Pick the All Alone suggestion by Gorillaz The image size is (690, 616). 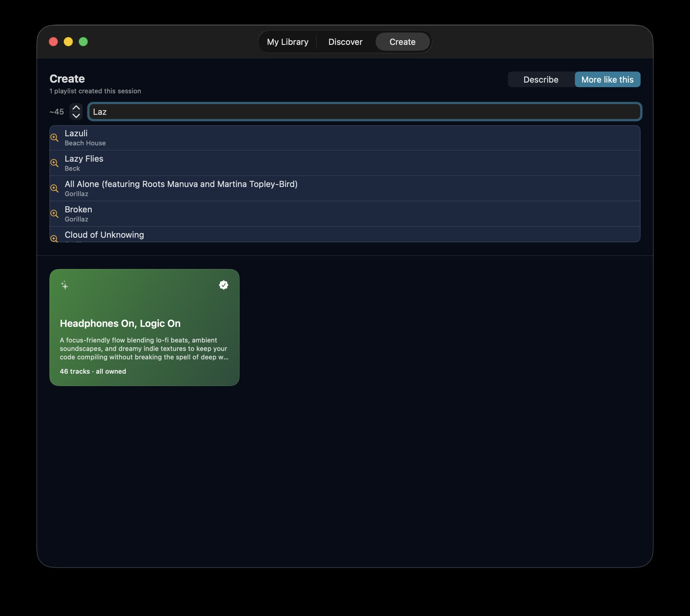[x=345, y=188]
